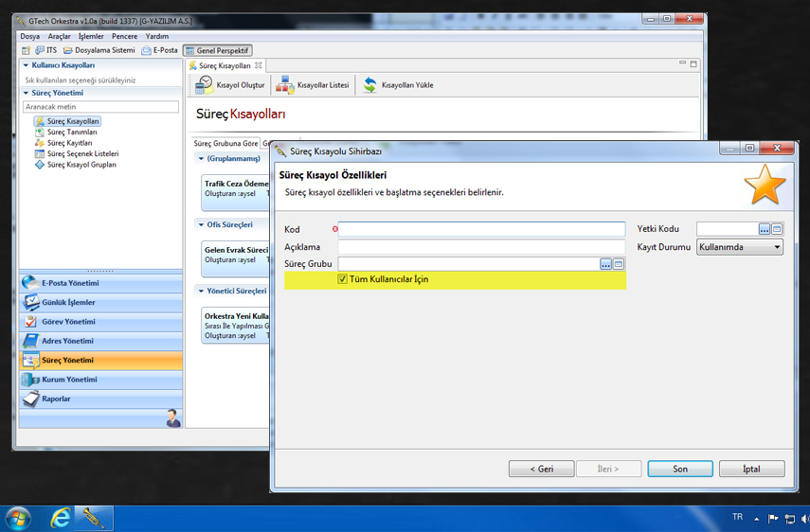The height and width of the screenshot is (532, 810).
Task: Launch Internet Explorer from the taskbar
Action: (61, 518)
